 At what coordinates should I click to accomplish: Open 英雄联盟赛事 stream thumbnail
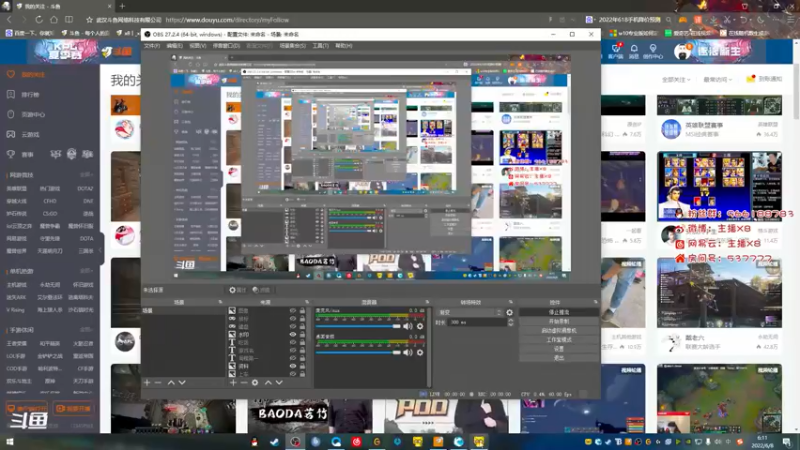pos(719,105)
